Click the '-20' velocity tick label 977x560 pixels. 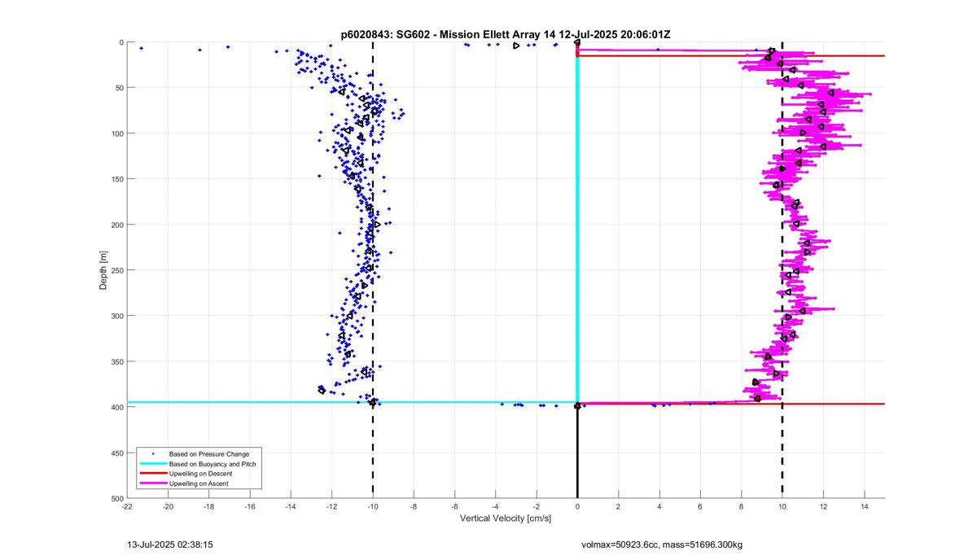tap(168, 506)
